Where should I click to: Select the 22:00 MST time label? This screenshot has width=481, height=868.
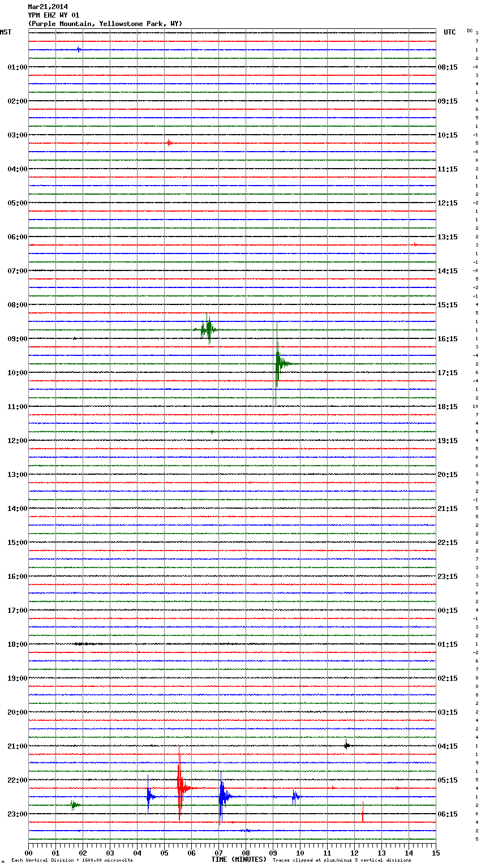click(18, 780)
